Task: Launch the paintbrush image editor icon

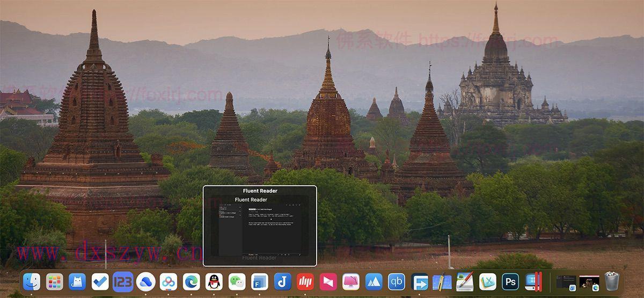Action: tap(465, 281)
